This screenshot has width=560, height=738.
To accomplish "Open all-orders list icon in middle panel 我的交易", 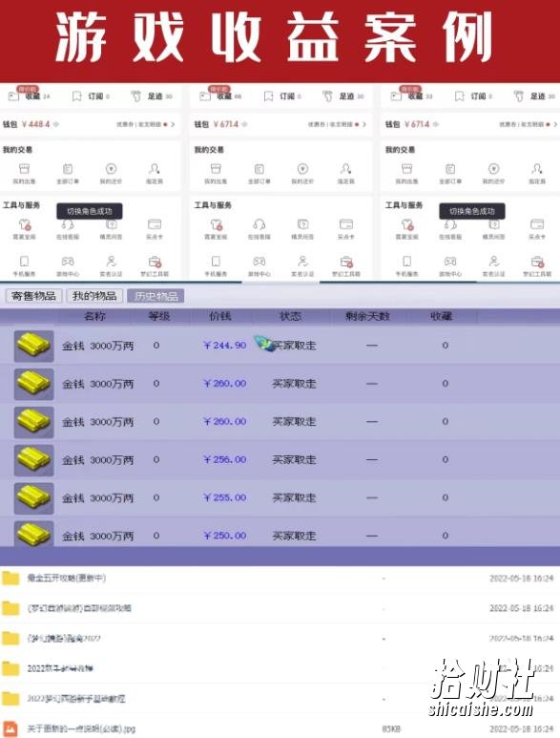I will [x=259, y=168].
